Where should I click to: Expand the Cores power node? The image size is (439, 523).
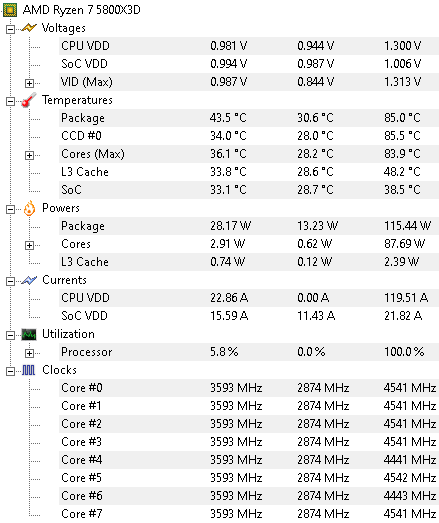point(29,245)
